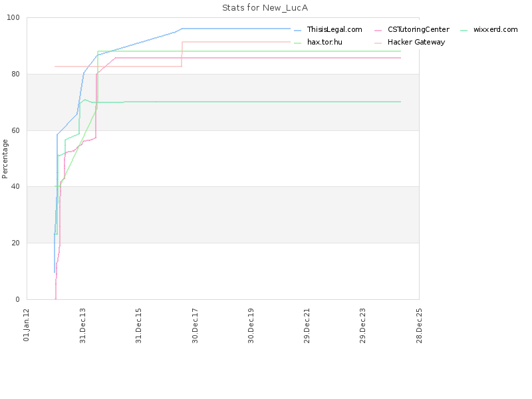Screen dimensions: 532x399
Task: Toggle the CSTutoringCenter series label
Action: click(x=418, y=29)
